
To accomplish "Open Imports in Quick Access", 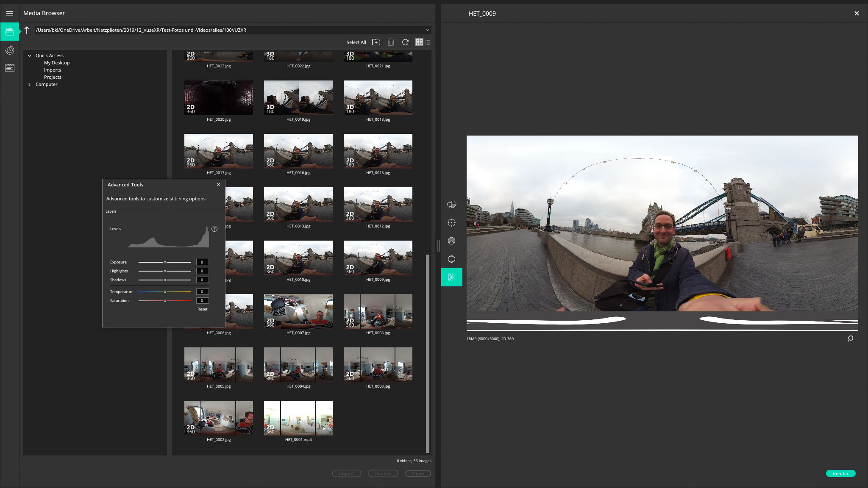I will (x=53, y=70).
